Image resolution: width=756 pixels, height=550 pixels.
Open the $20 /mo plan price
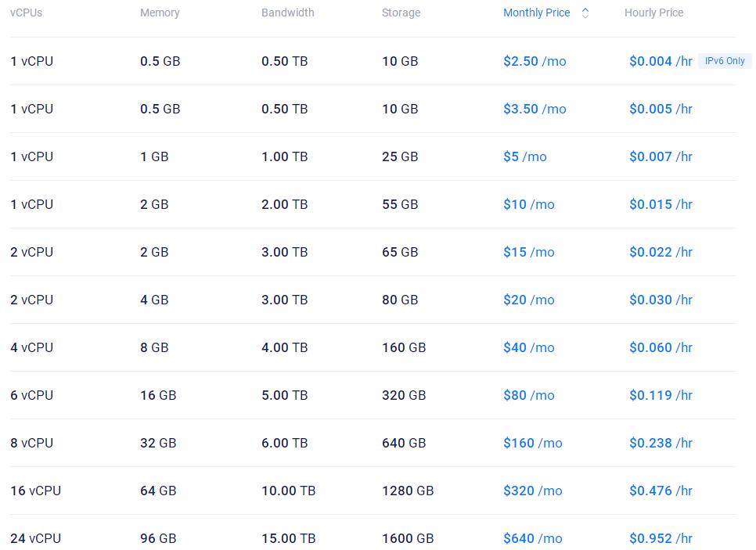click(x=528, y=300)
